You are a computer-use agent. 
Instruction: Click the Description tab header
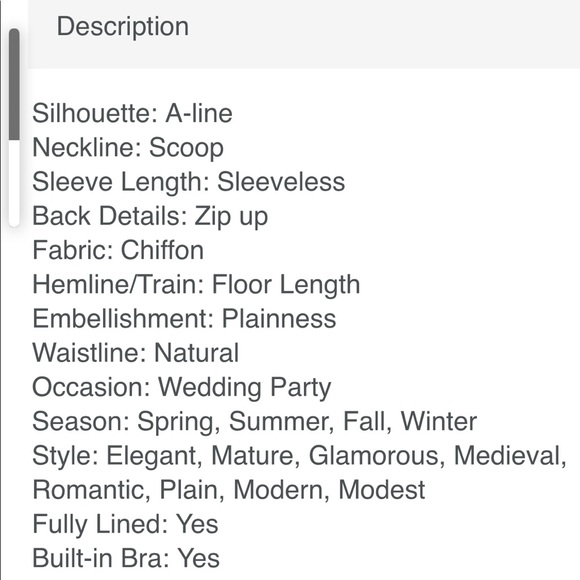(x=122, y=27)
